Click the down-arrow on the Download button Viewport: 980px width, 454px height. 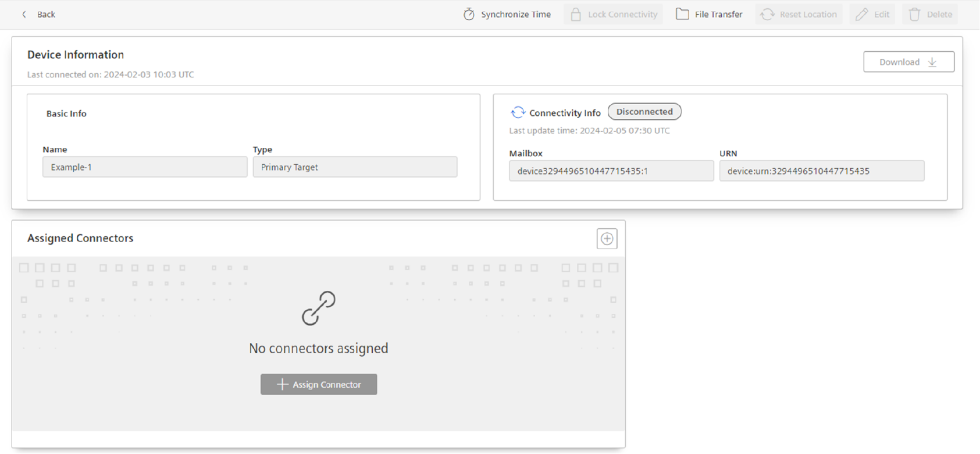(x=932, y=62)
